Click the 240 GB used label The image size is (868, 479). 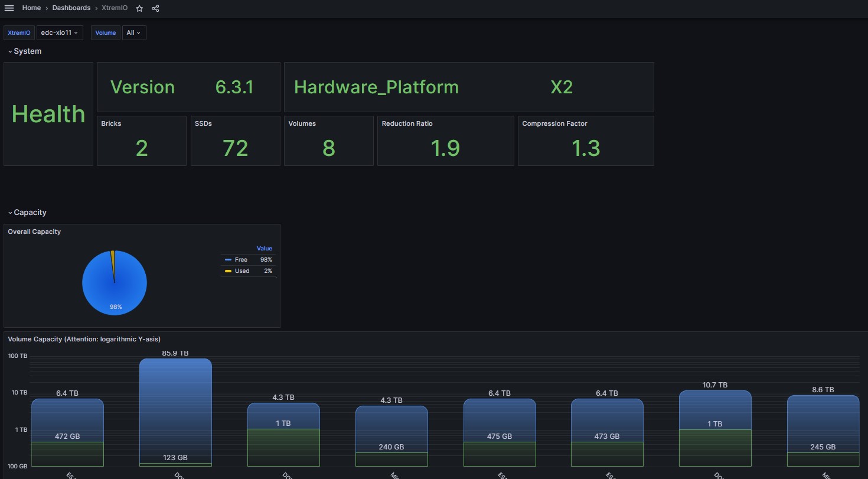[391, 447]
